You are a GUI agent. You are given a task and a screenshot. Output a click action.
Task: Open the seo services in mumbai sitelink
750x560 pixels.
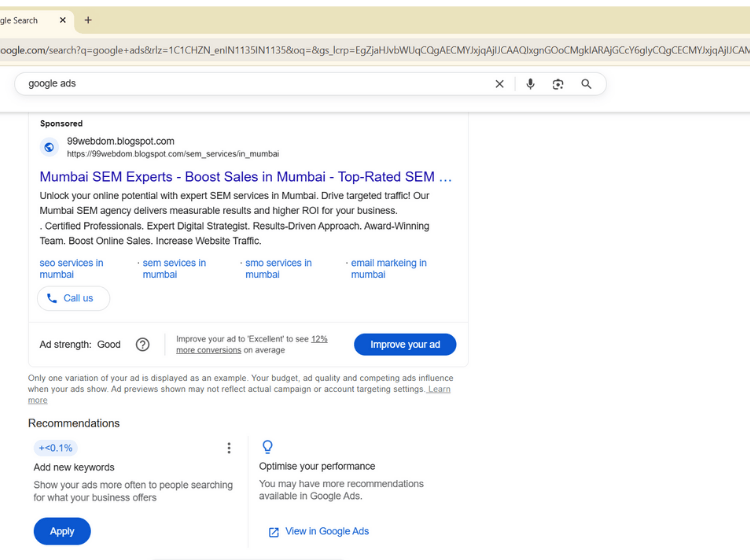71,269
